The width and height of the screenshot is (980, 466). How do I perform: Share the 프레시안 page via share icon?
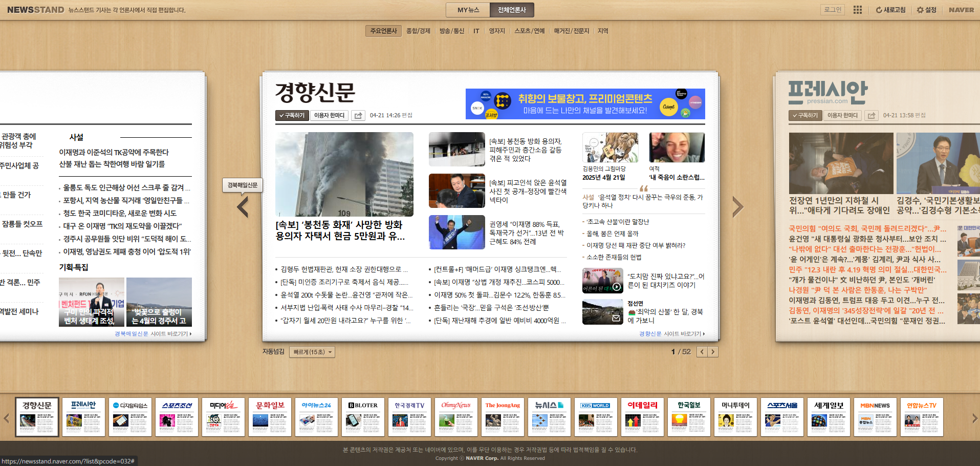(872, 116)
